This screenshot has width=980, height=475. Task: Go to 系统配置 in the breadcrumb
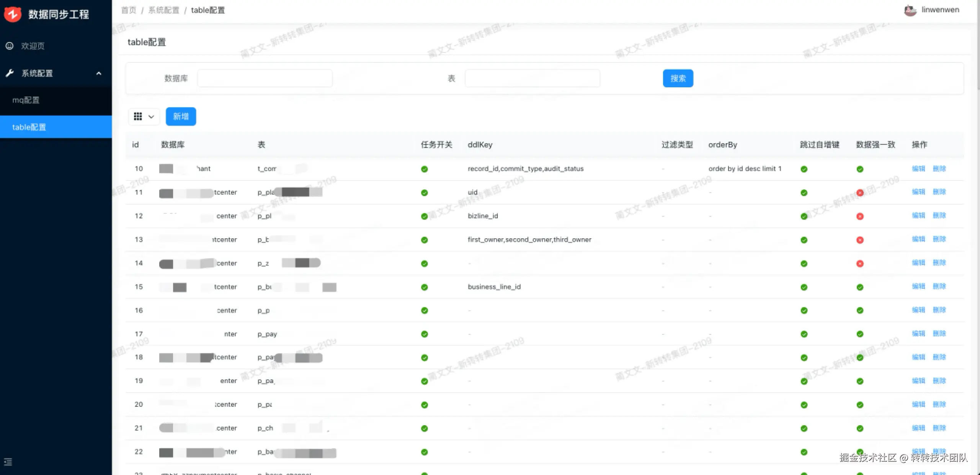tap(163, 10)
